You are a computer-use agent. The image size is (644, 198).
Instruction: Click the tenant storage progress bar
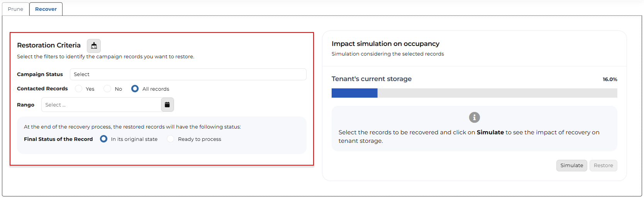tap(475, 93)
